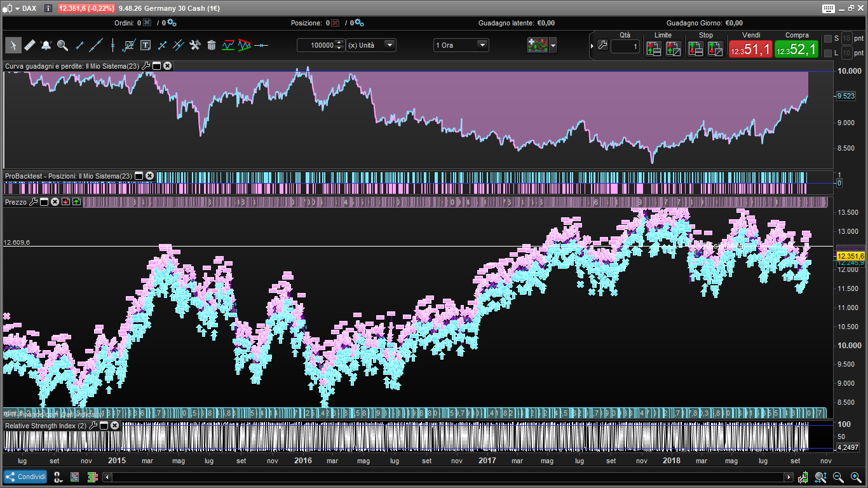This screenshot has height=488, width=868.
Task: Click the Qtà quantity input field
Action: coord(625,46)
